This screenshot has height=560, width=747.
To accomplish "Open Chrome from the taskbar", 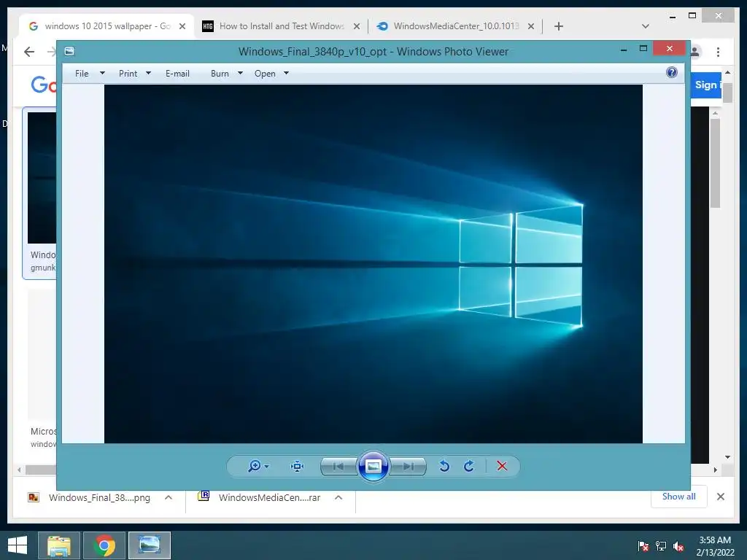I will pos(104,545).
